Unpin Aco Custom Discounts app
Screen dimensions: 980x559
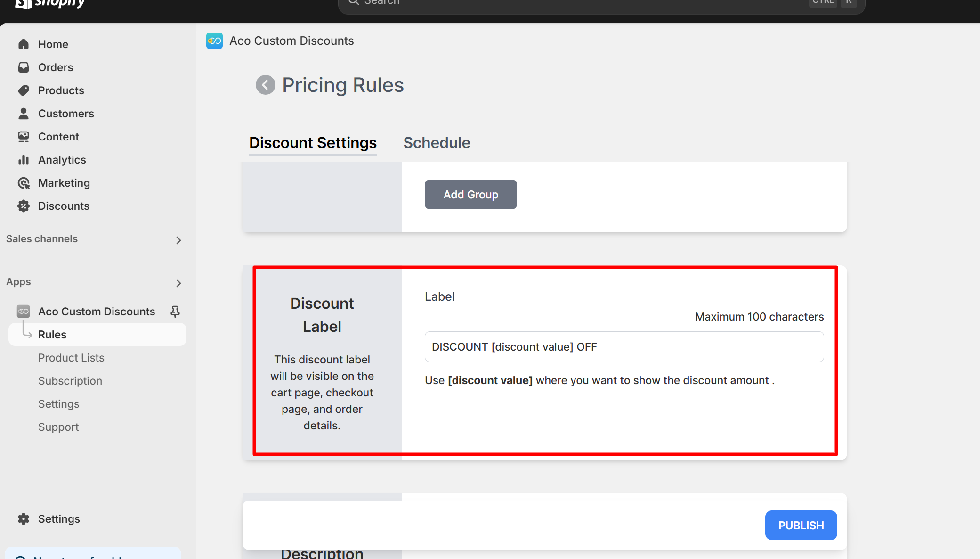point(175,312)
